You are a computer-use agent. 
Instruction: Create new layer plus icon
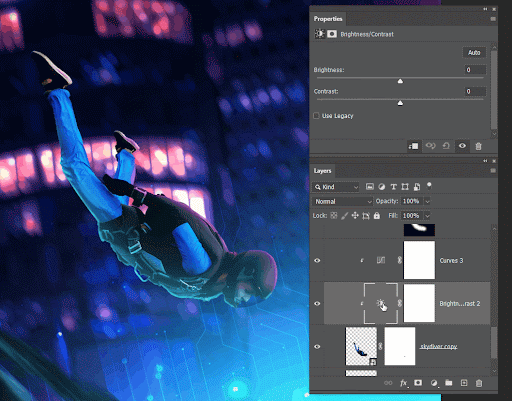(x=464, y=383)
